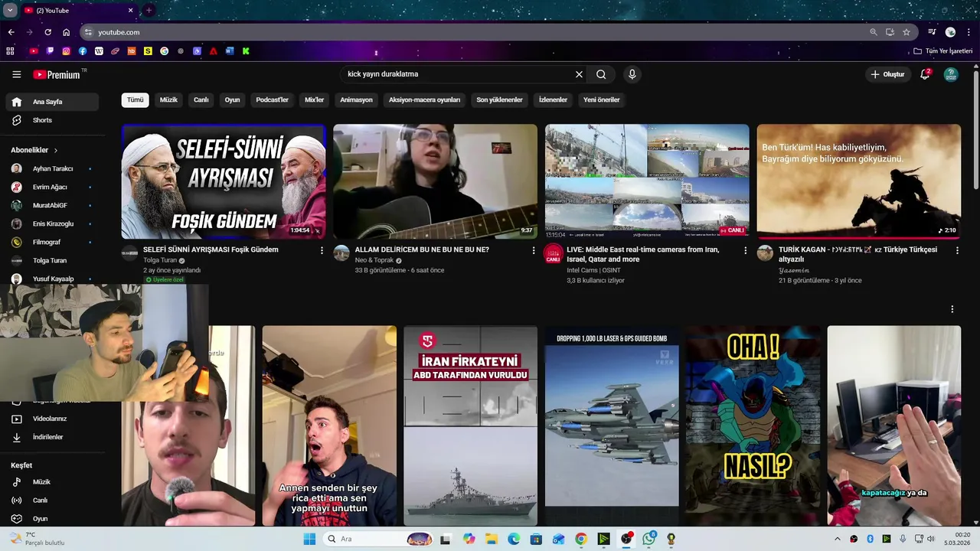The height and width of the screenshot is (551, 980).
Task: Open more options for SELEFİ SÜNNİ AYRIŞMASI video
Action: (322, 250)
